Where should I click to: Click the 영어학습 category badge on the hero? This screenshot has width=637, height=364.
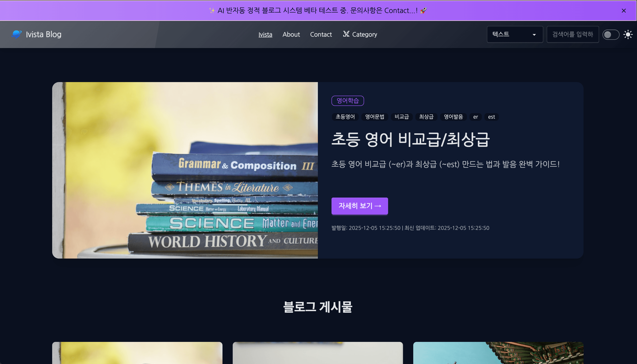347,101
